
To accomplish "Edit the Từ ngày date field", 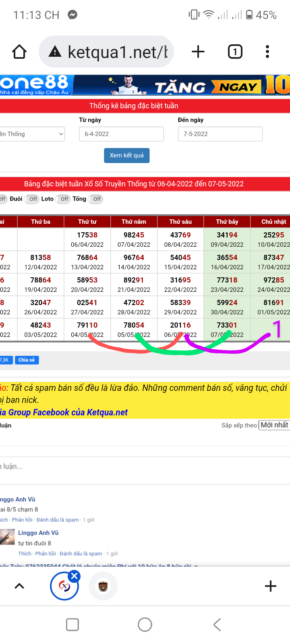I will click(121, 134).
